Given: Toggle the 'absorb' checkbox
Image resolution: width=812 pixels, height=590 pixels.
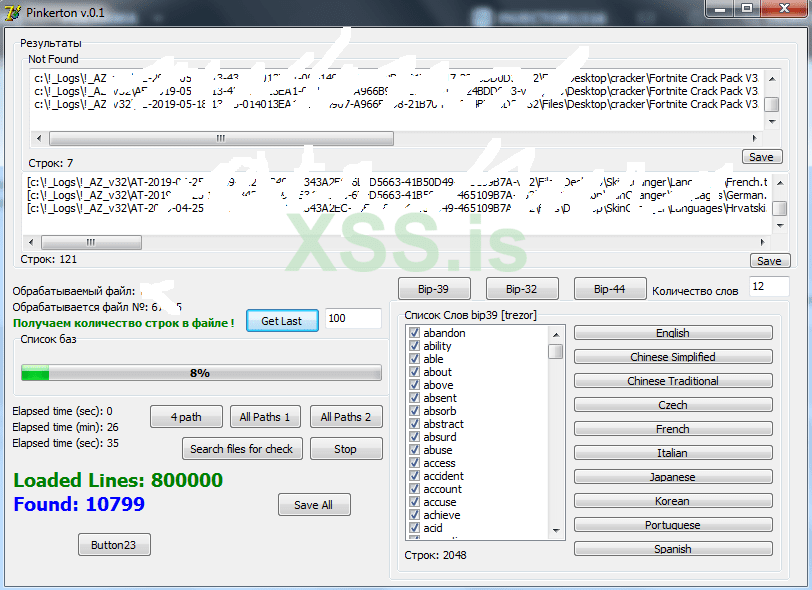Looking at the screenshot, I should coord(414,410).
